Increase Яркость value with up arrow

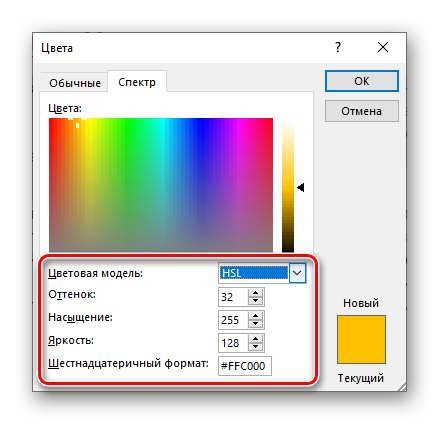coord(256,339)
